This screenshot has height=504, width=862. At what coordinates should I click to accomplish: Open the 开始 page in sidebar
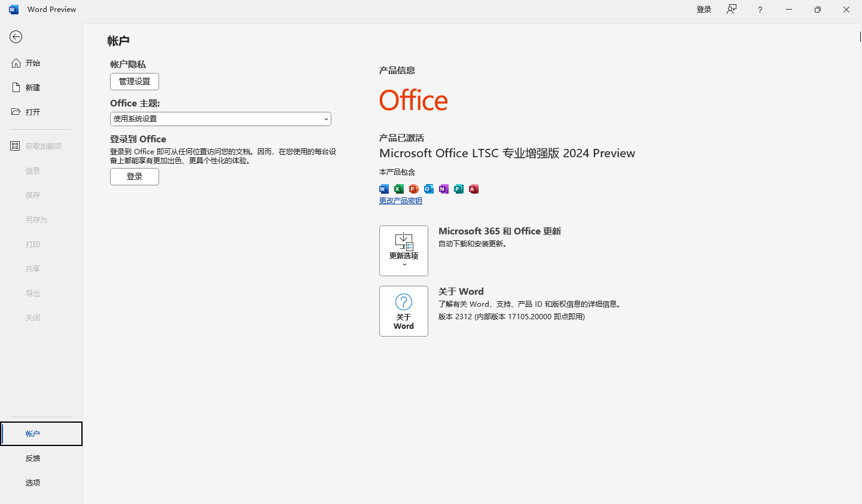(x=33, y=63)
